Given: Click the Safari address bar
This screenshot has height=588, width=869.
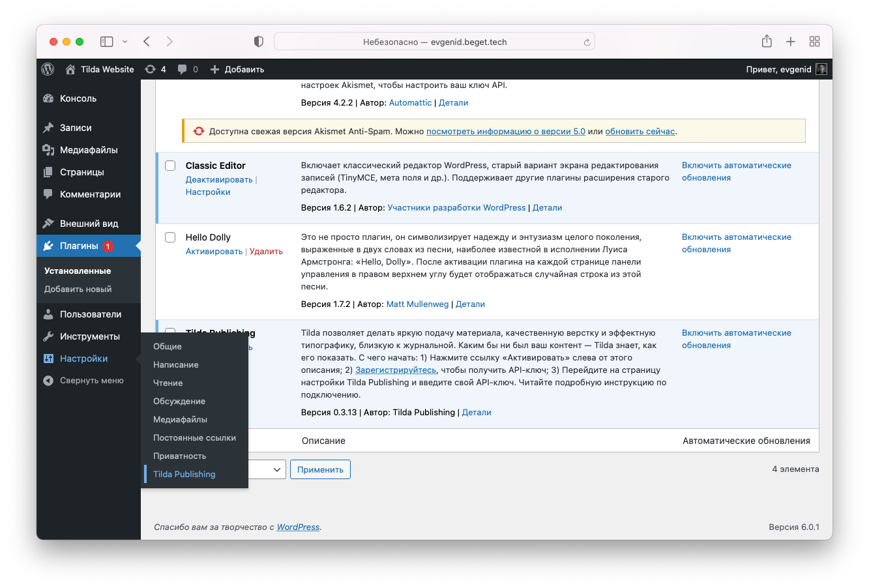Looking at the screenshot, I should tap(434, 42).
